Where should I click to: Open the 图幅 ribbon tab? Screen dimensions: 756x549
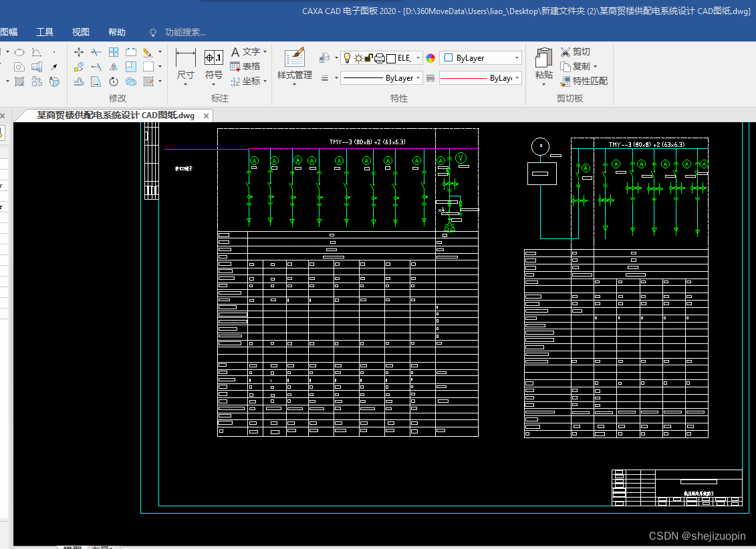point(9,32)
